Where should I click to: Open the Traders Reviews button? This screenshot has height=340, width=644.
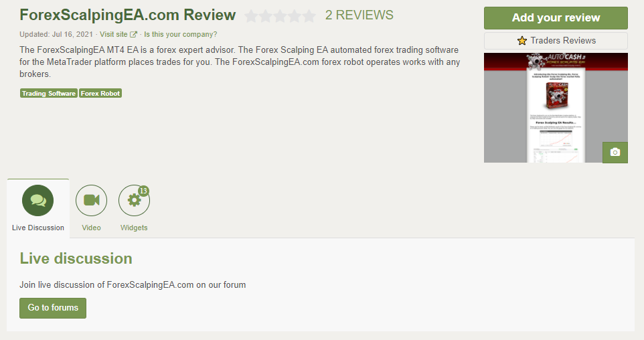(x=556, y=41)
